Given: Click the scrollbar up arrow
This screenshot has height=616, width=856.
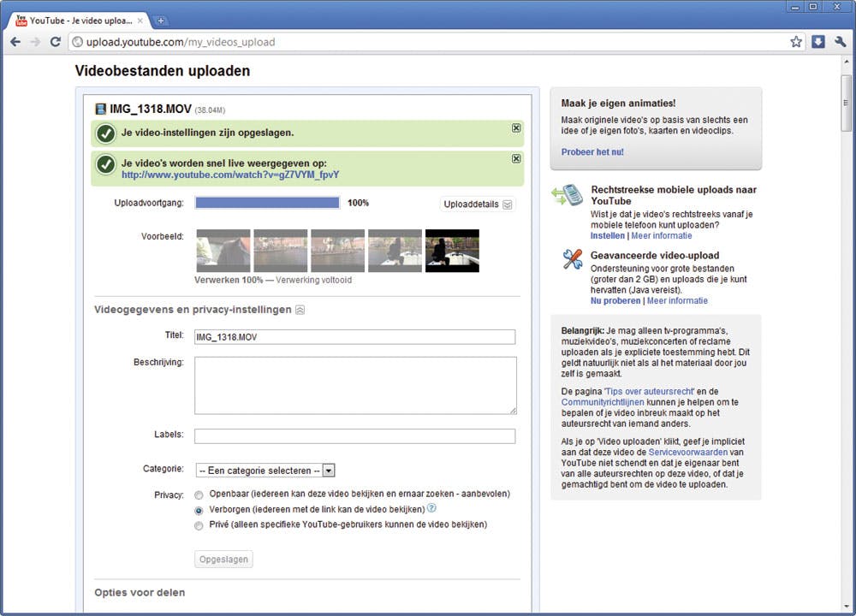Looking at the screenshot, I should (x=847, y=62).
